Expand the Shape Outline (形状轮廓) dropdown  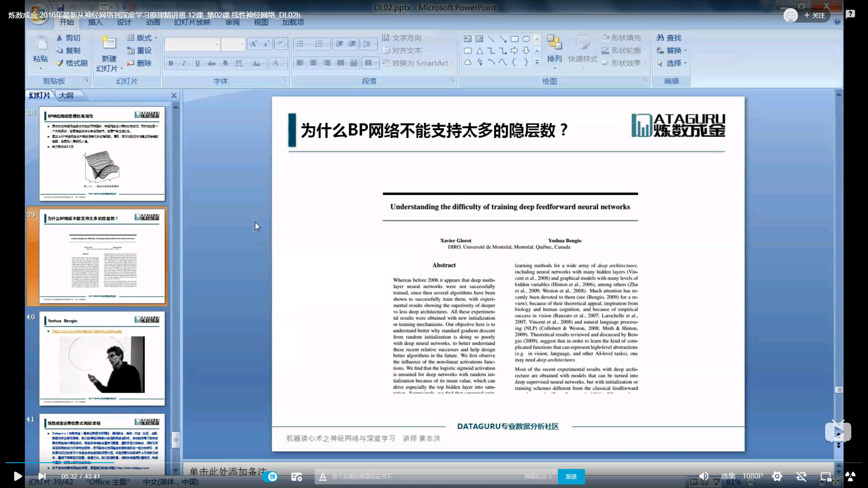pos(624,50)
